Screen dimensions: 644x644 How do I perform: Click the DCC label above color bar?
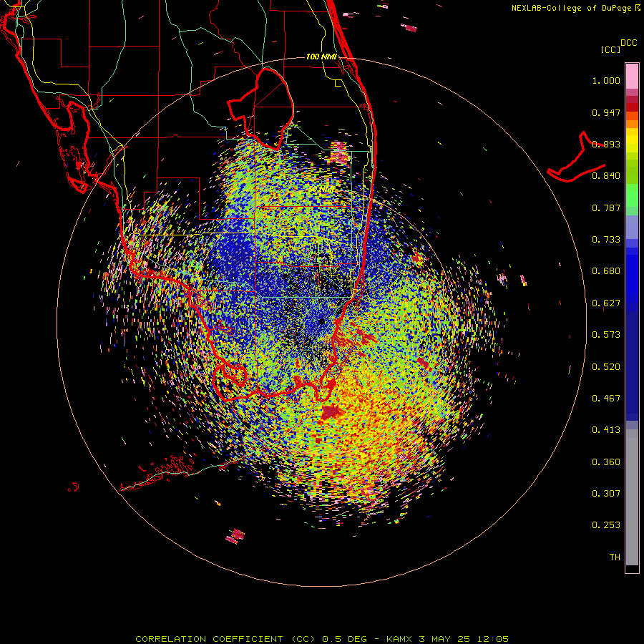628,43
